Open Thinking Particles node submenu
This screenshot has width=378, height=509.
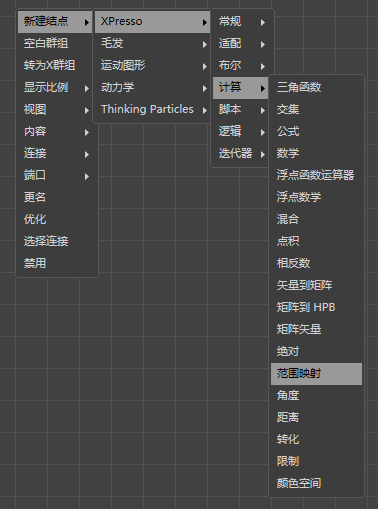[x=153, y=109]
